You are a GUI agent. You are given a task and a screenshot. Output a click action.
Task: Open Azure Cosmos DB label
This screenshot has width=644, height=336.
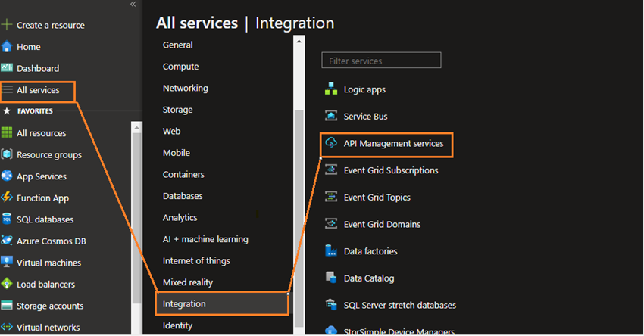(x=52, y=241)
